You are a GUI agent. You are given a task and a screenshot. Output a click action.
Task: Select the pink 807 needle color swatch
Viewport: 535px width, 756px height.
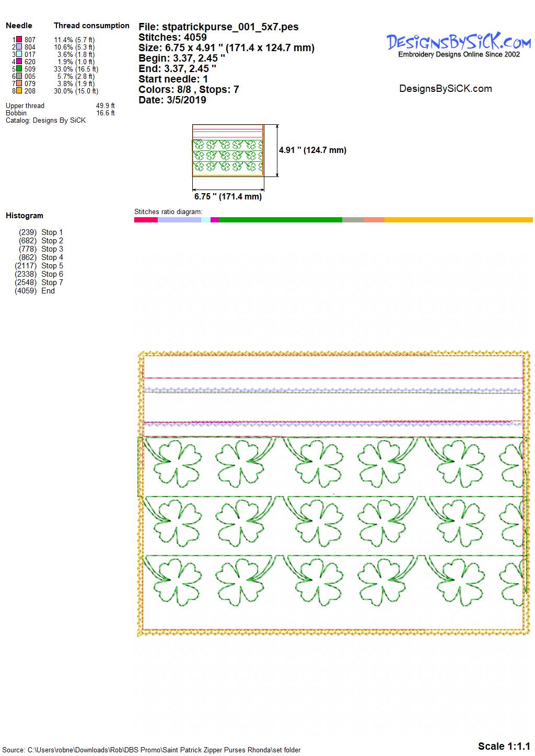[19, 40]
